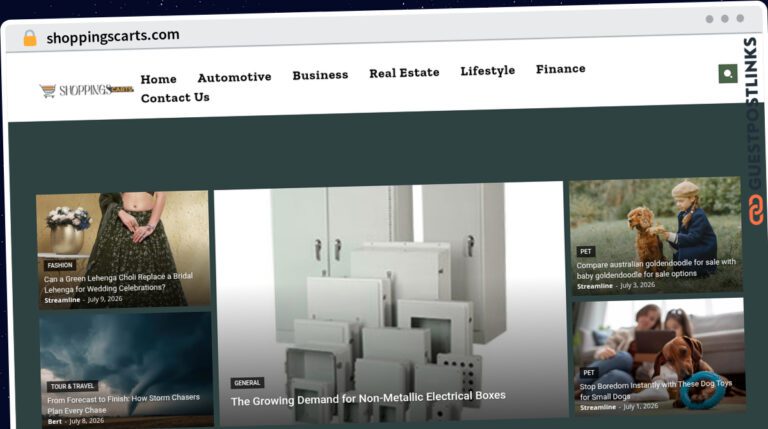The image size is (768, 429).
Task: Click the electrical boxes featured image
Action: tap(390, 304)
